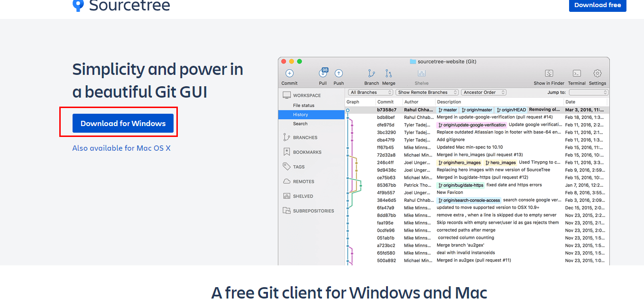Click the folder icon in the window title
This screenshot has height=308, width=644.
[413, 62]
